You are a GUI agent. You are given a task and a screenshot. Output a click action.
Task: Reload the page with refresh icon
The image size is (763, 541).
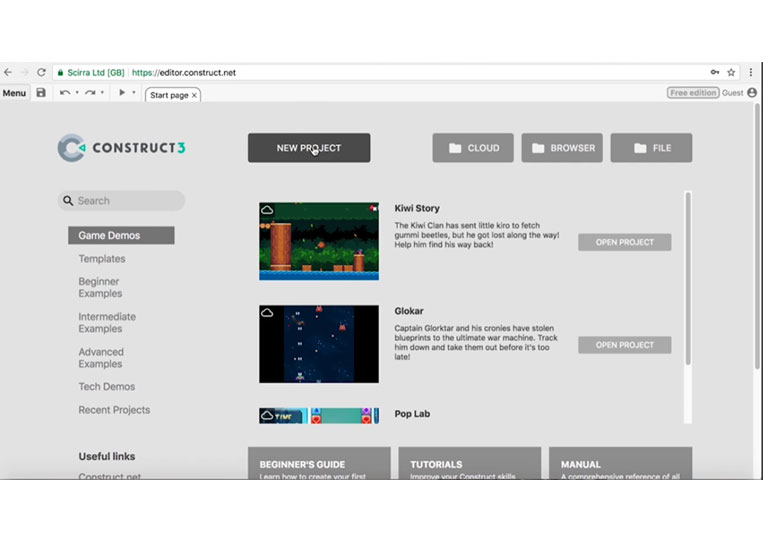41,72
